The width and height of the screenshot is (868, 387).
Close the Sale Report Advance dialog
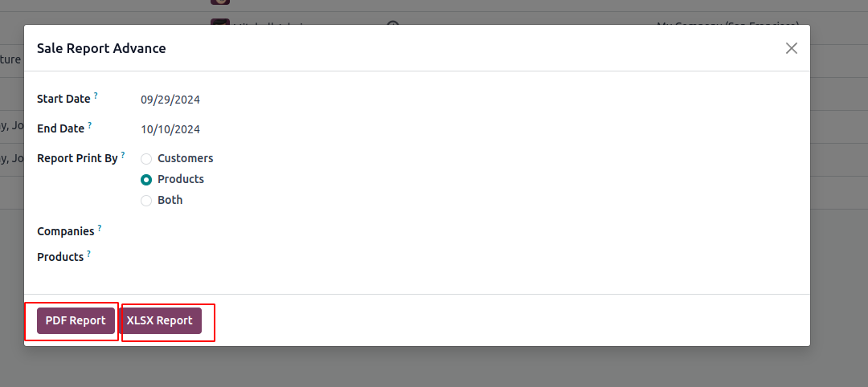coord(792,48)
